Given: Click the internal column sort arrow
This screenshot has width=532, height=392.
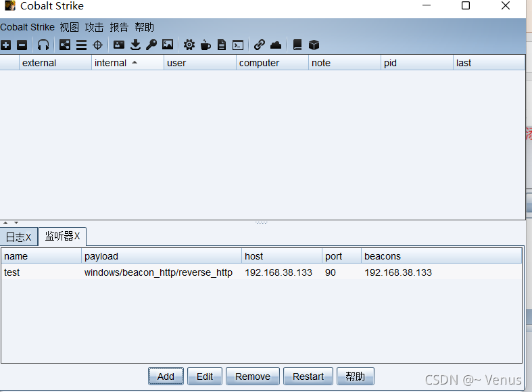Looking at the screenshot, I should click(135, 62).
